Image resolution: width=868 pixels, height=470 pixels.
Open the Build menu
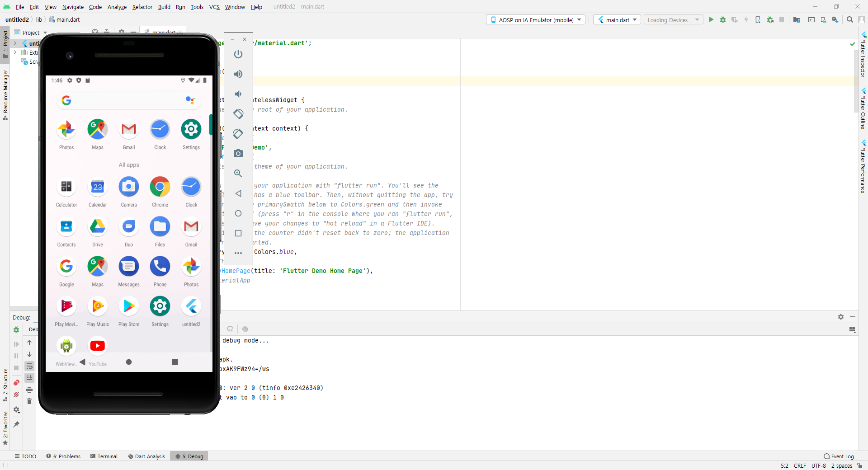[x=164, y=7]
